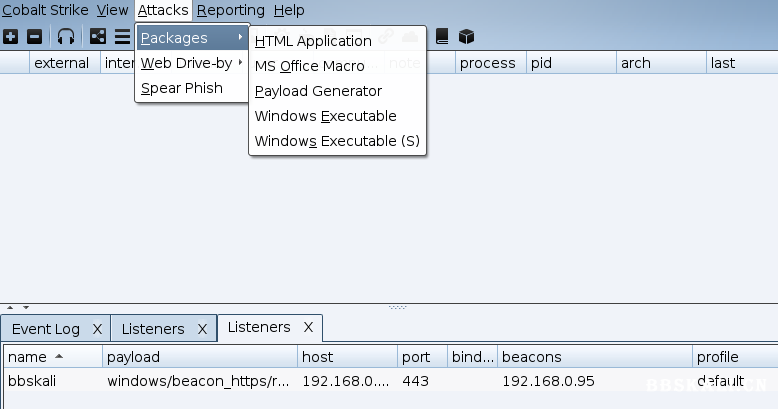This screenshot has width=778, height=409.
Task: Click the New Connection plus icon
Action: (10, 37)
